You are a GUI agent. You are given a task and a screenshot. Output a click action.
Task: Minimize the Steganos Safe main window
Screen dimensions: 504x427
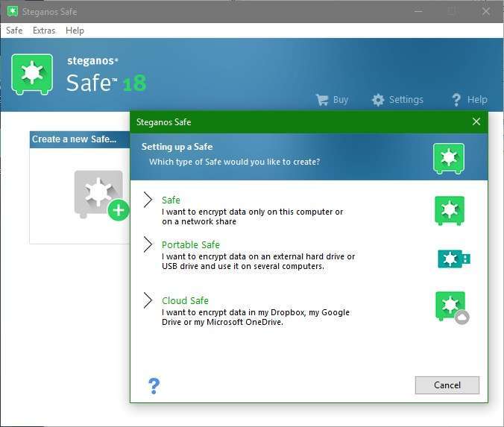(x=418, y=12)
